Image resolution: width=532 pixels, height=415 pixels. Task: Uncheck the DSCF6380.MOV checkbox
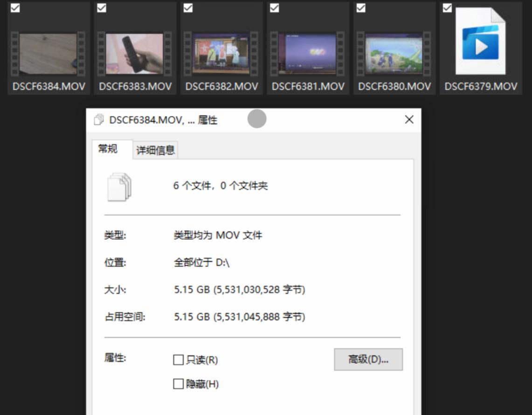coord(361,7)
